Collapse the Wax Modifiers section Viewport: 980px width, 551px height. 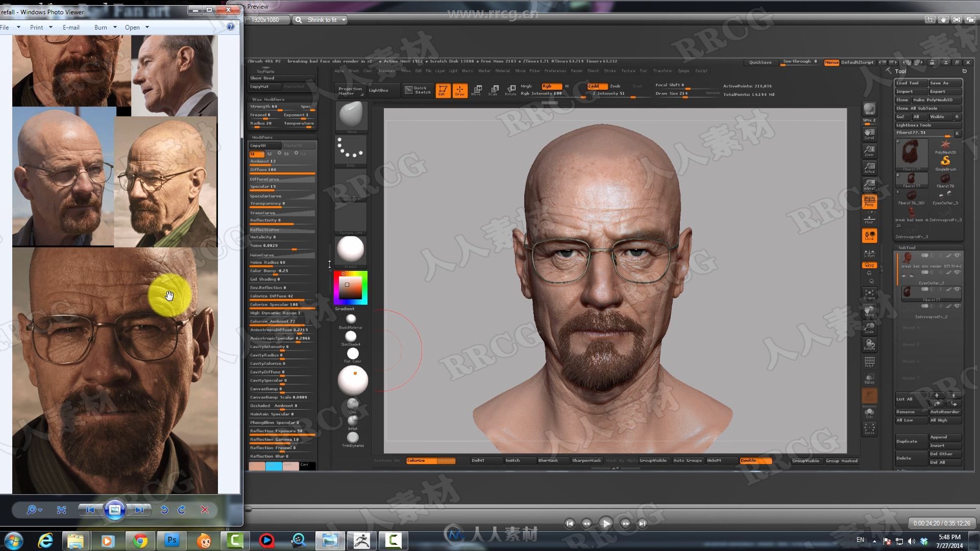coord(267,99)
